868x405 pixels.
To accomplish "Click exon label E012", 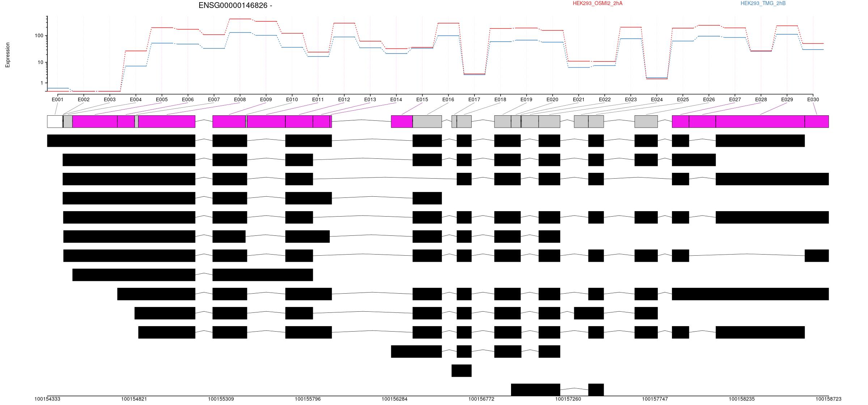I will (x=344, y=99).
